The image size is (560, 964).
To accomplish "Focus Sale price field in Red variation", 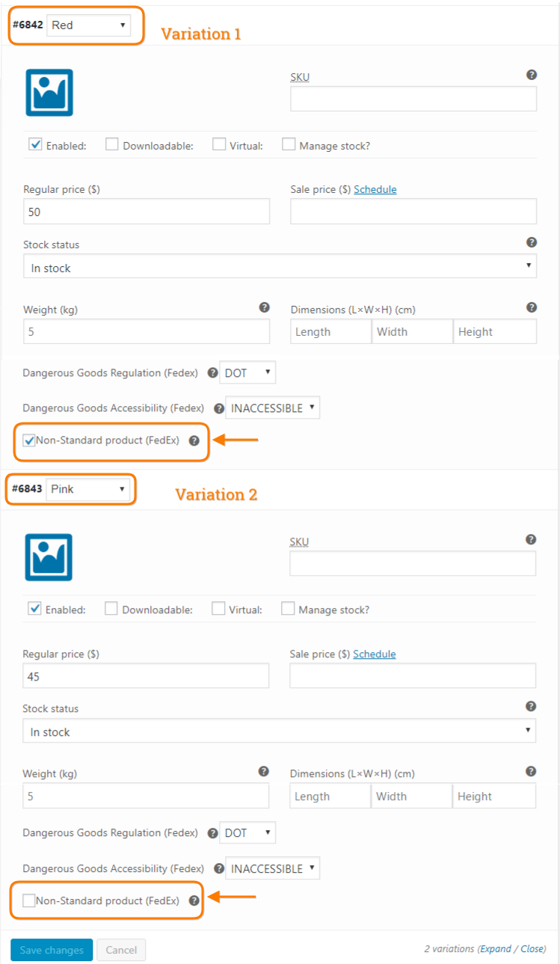I will pos(413,212).
